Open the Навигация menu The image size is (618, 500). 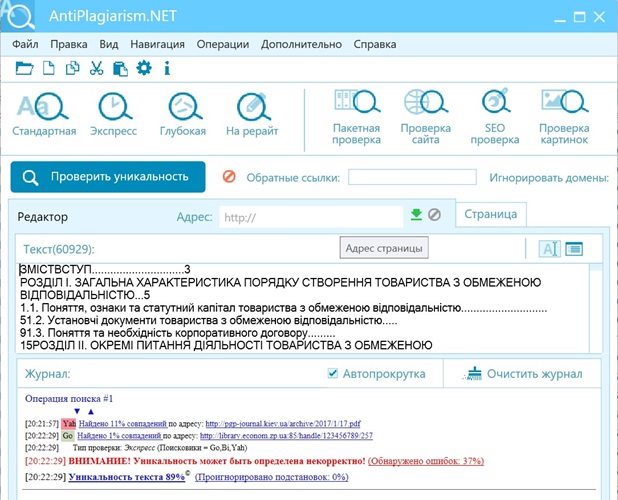coord(157,44)
